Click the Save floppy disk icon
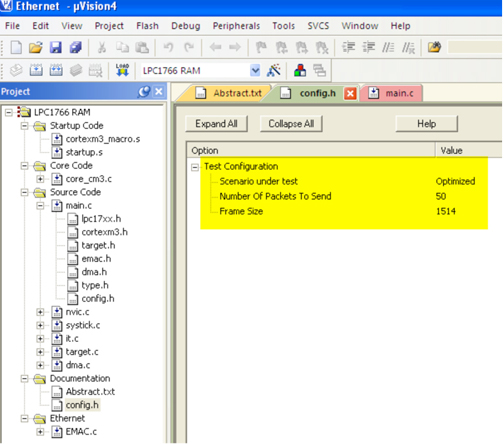Image resolution: width=504 pixels, height=444 pixels. 56,47
